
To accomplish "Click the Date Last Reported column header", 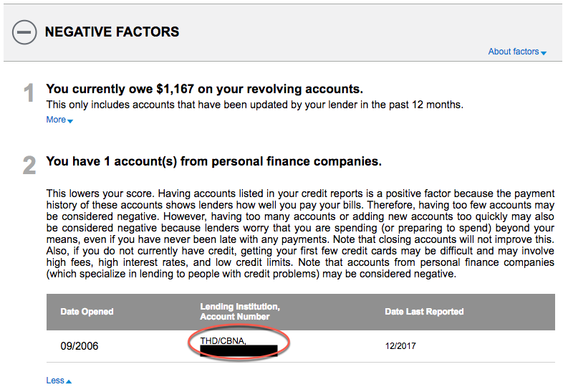I will [x=423, y=312].
